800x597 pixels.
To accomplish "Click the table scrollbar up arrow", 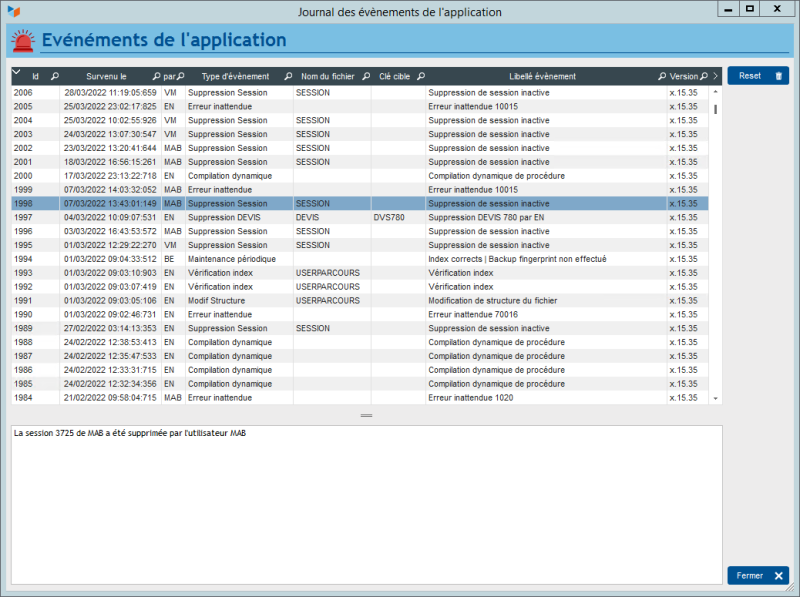I will (x=715, y=92).
